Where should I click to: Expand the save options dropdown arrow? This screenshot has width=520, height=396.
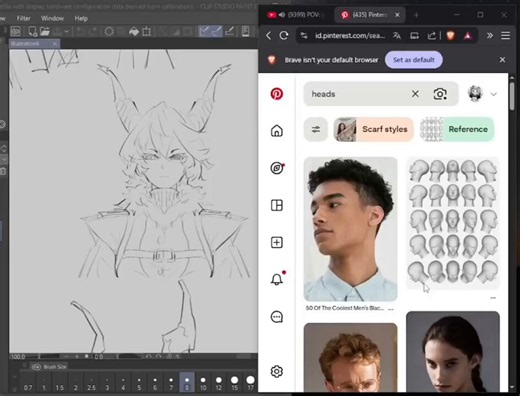tap(67, 32)
